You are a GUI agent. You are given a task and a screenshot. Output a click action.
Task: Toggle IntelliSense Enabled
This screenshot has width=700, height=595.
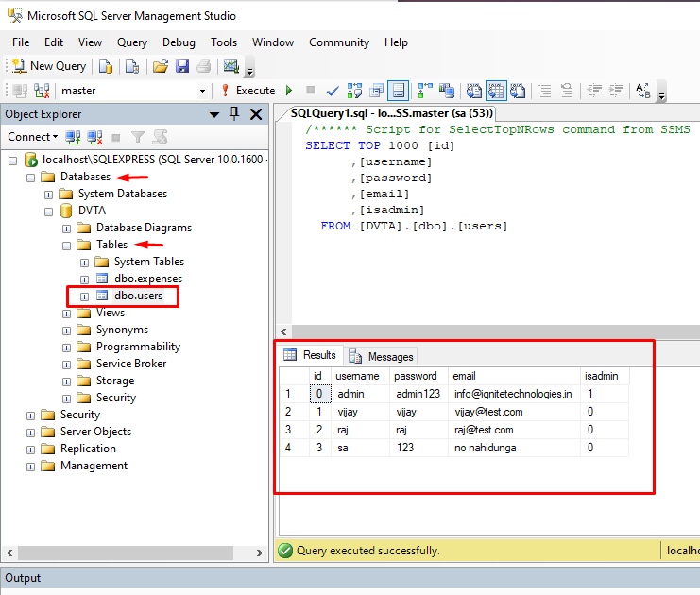[x=399, y=91]
